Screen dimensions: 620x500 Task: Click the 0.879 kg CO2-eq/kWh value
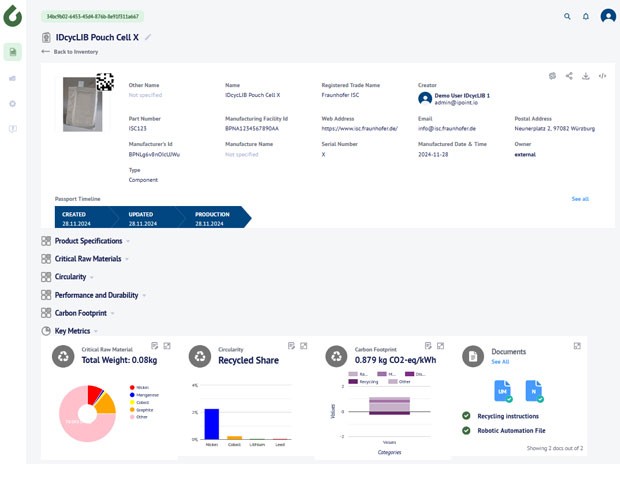click(395, 360)
